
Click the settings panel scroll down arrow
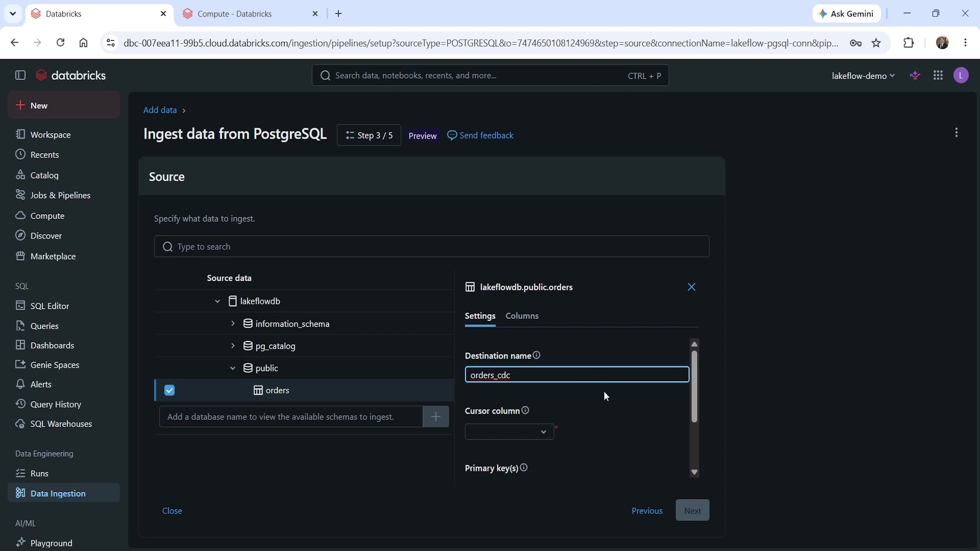694,472
